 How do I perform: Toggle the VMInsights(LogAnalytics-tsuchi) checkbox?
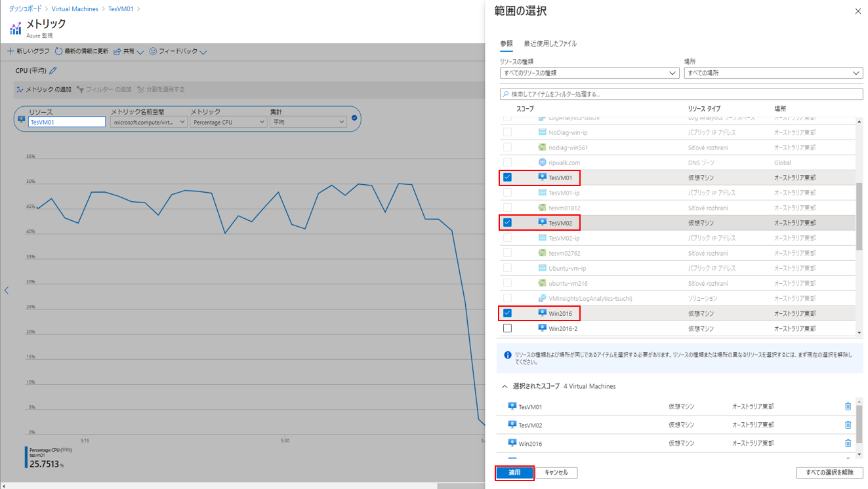[507, 298]
